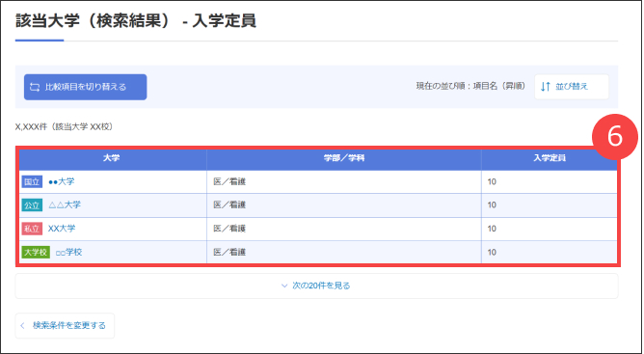This screenshot has width=644, height=354.
Task: Click the 国立 badge
Action: pyautogui.click(x=32, y=181)
